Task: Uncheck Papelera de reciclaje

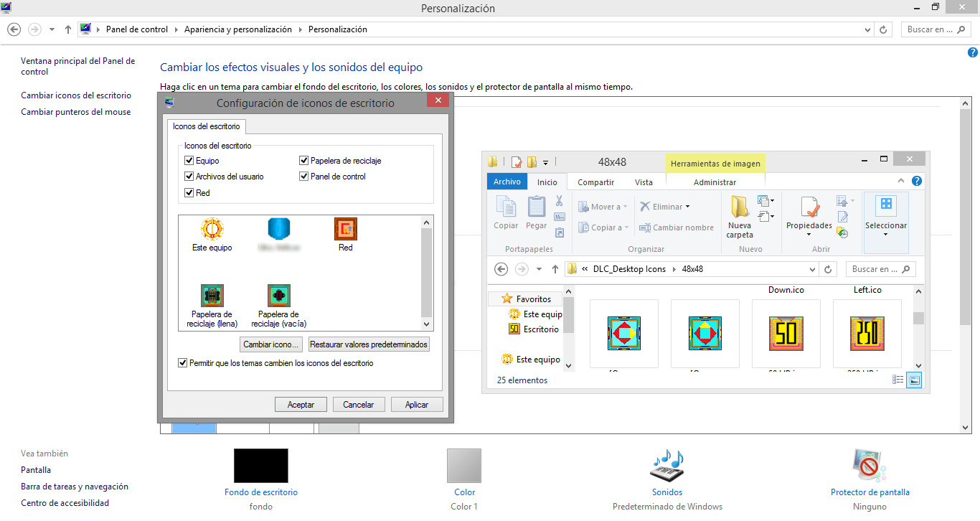Action: [303, 159]
